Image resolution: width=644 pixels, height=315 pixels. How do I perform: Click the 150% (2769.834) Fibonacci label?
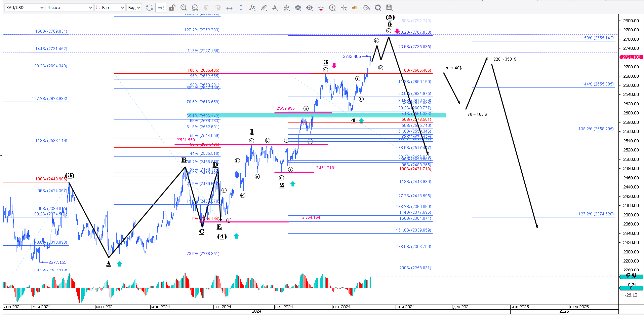tap(51, 31)
